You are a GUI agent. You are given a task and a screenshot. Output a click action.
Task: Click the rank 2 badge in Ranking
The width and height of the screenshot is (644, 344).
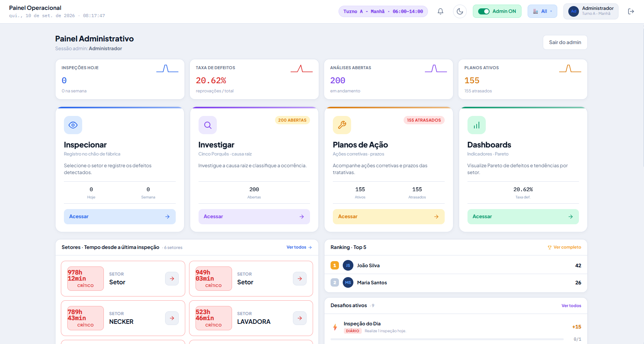point(335,282)
